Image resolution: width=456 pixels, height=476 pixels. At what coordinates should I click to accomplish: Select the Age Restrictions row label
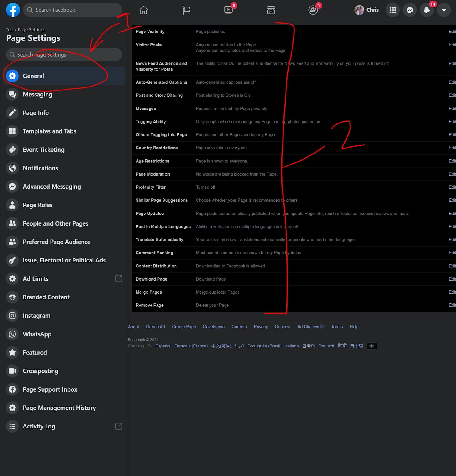coord(153,161)
